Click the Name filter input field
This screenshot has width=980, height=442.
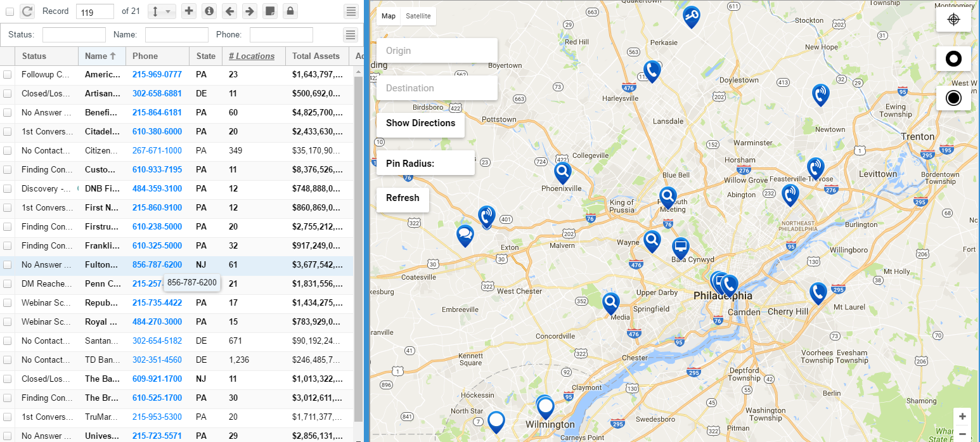click(x=177, y=35)
